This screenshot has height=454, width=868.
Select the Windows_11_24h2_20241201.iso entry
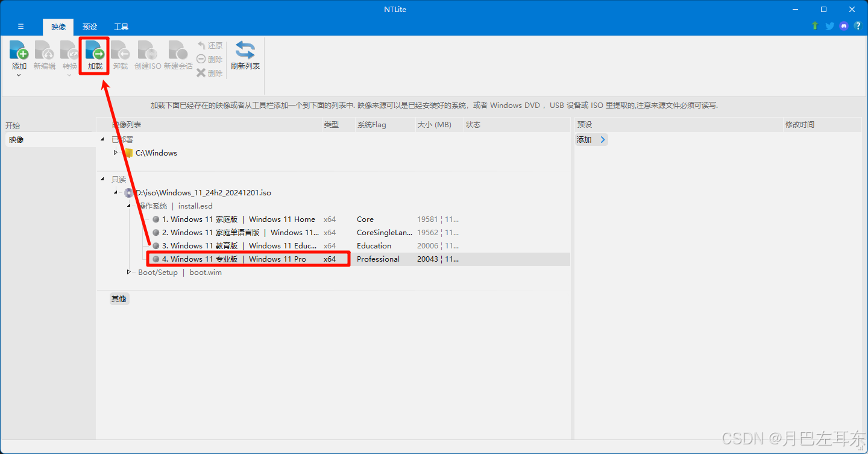tap(203, 193)
